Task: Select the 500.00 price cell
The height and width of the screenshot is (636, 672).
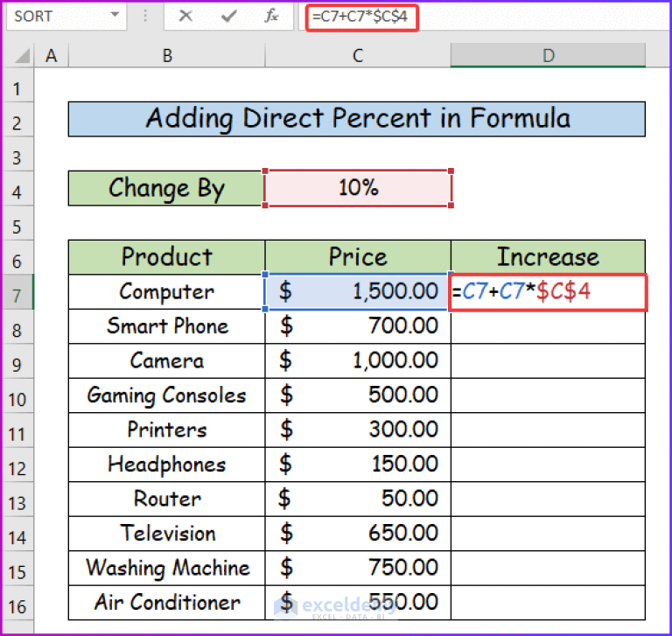Action: [x=358, y=395]
